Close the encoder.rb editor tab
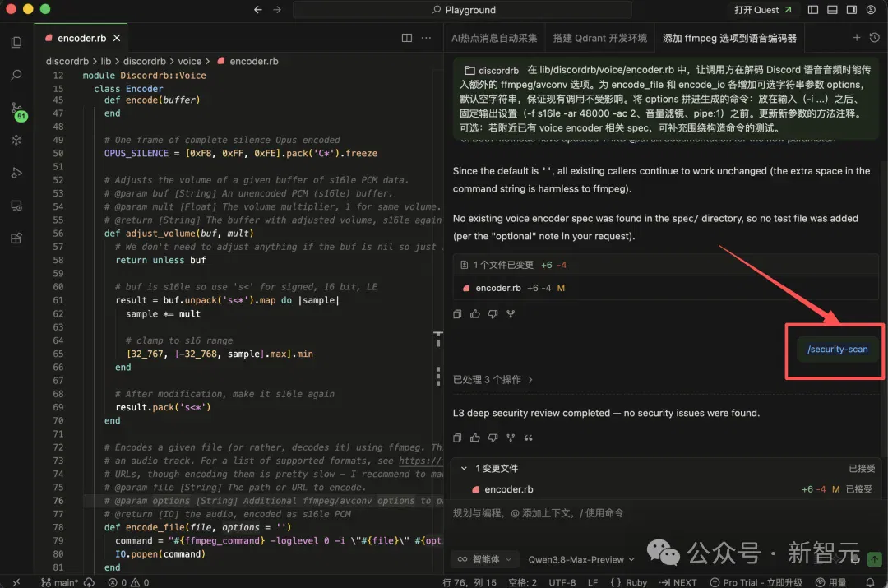The image size is (888, 588). [x=117, y=38]
